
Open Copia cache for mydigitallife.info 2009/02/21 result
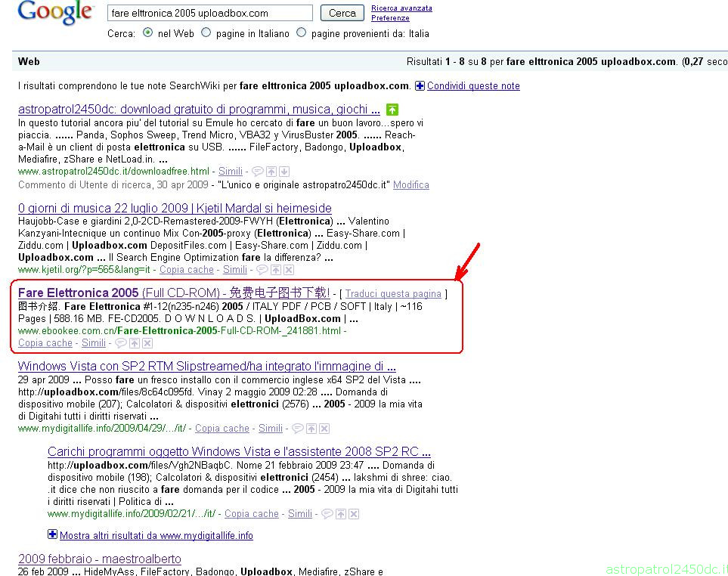(252, 514)
